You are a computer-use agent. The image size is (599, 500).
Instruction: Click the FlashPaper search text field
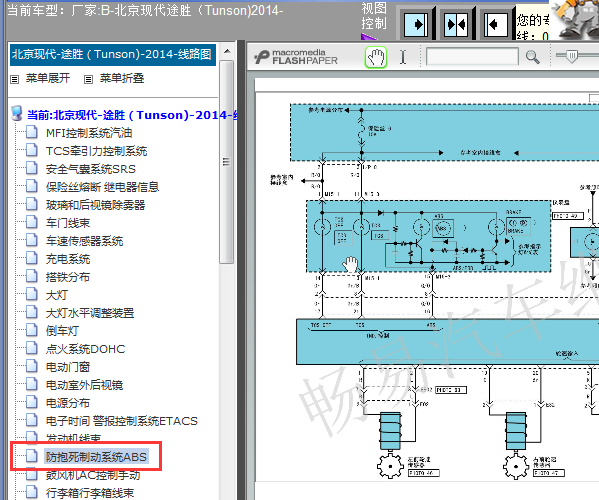[472, 57]
